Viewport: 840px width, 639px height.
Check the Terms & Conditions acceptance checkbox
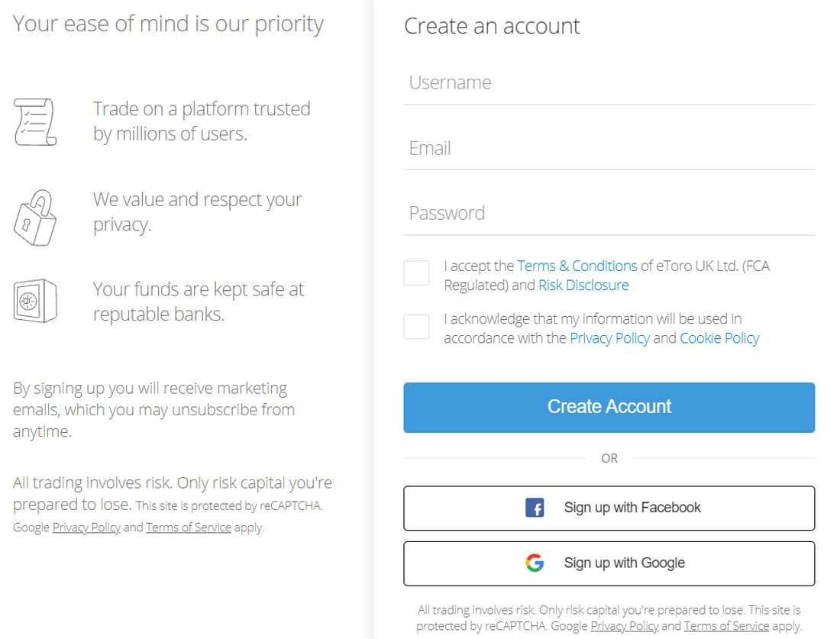pos(416,273)
